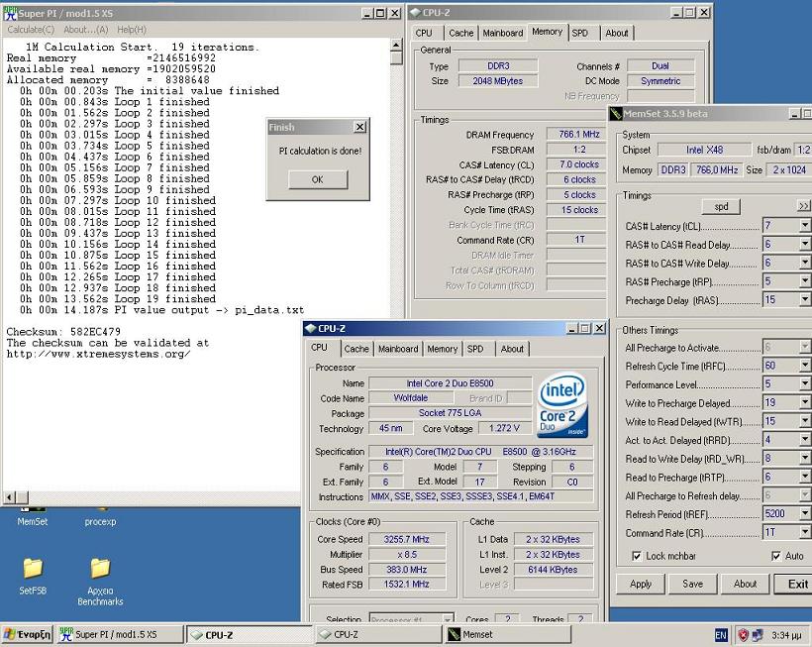Screen dimensions: 812x647
Task: Switch to Cache tab in front CPU-Z
Action: click(356, 349)
